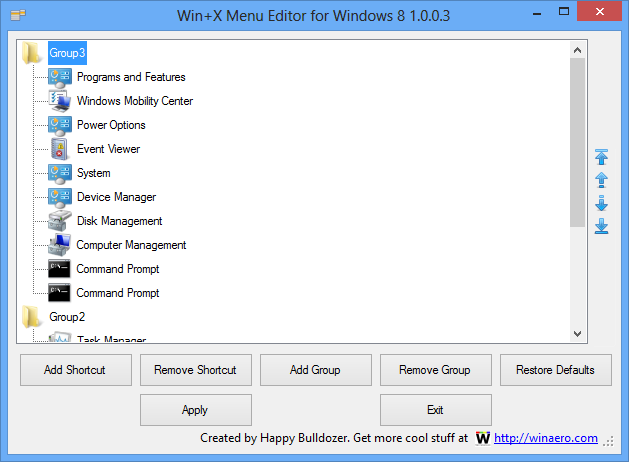
Task: Select the Disk Management entry
Action: (x=120, y=221)
